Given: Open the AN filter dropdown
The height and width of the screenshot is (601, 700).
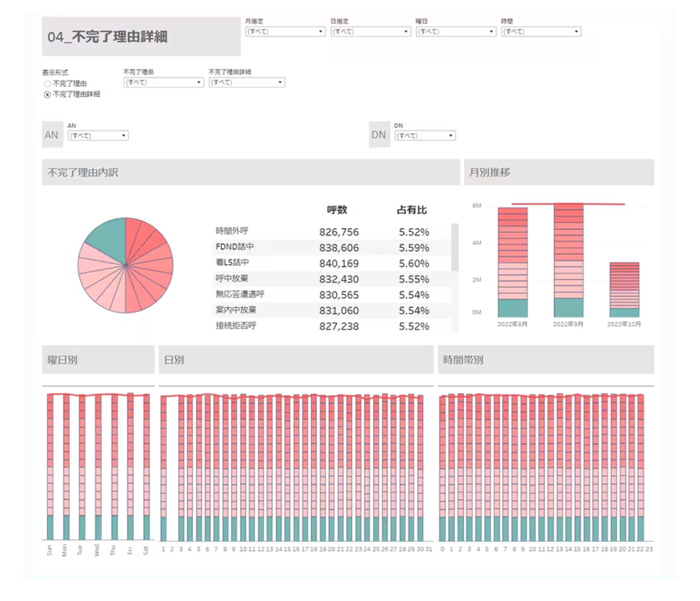Looking at the screenshot, I should point(98,136).
